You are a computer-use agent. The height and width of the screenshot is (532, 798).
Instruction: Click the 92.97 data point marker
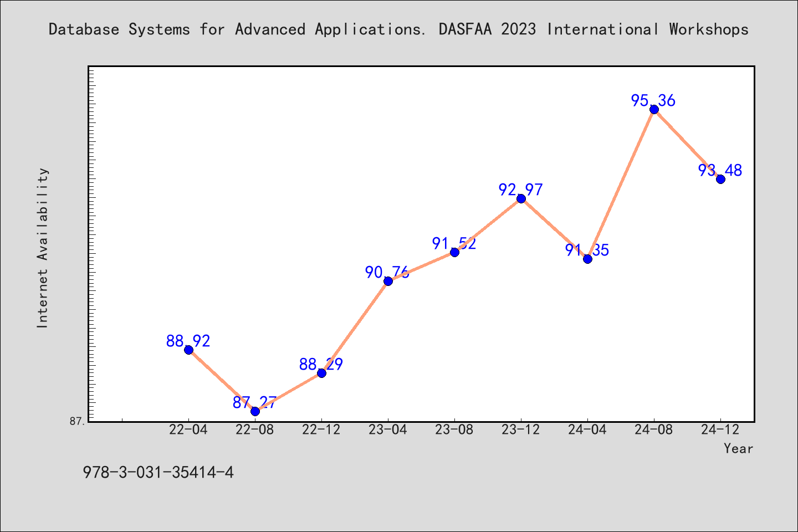pyautogui.click(x=521, y=198)
